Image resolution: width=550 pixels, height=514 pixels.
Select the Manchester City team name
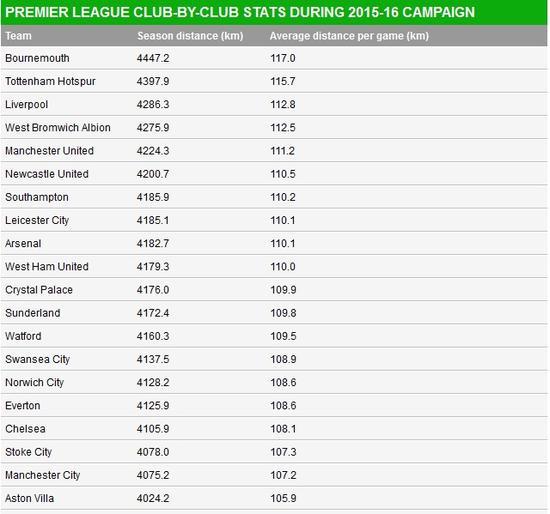(43, 475)
